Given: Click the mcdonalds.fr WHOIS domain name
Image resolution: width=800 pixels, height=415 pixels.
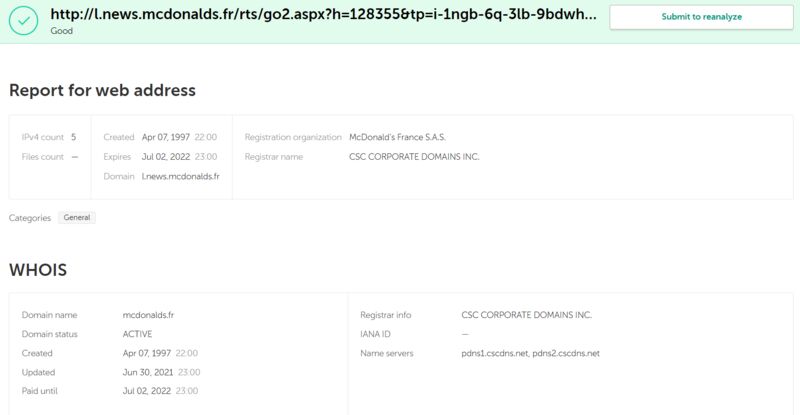Looking at the screenshot, I should (x=148, y=315).
